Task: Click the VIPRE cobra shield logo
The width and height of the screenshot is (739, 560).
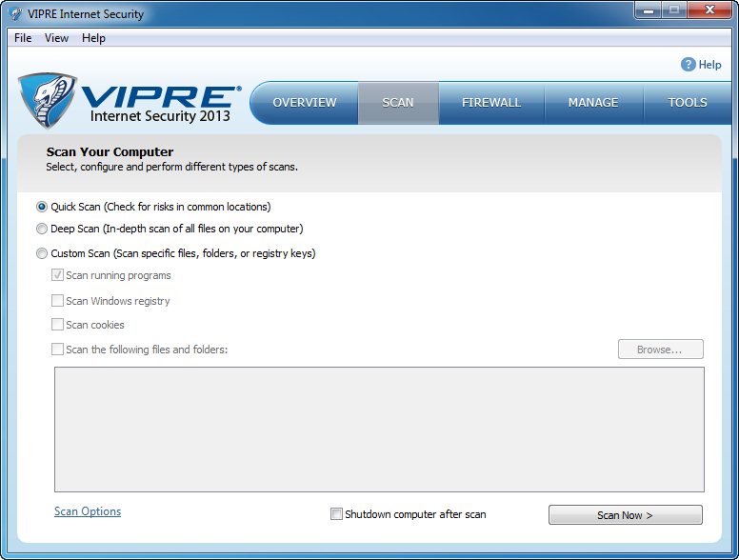Action: click(x=47, y=100)
